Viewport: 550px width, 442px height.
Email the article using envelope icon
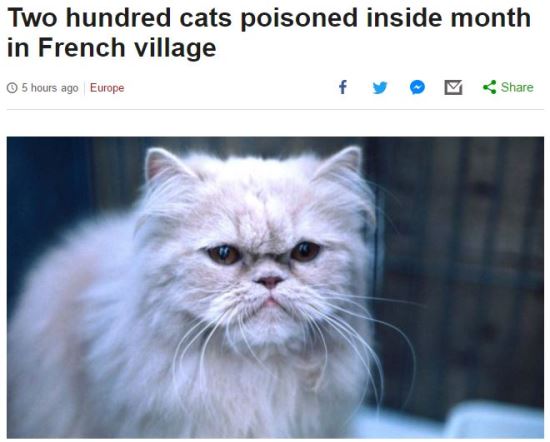[x=453, y=87]
